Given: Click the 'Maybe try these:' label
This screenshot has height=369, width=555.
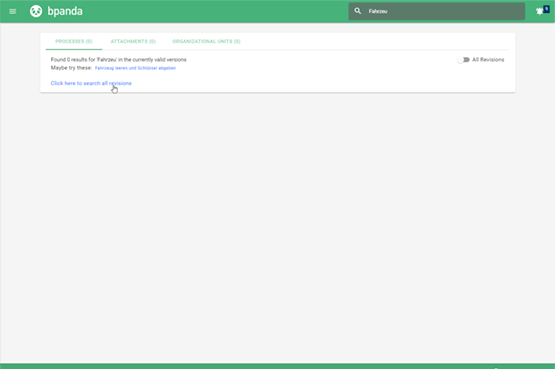Looking at the screenshot, I should (71, 68).
